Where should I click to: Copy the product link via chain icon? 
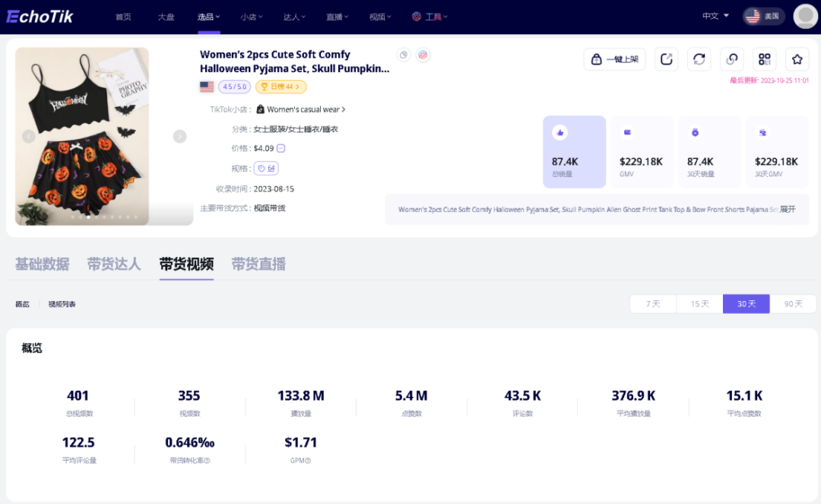coord(731,59)
